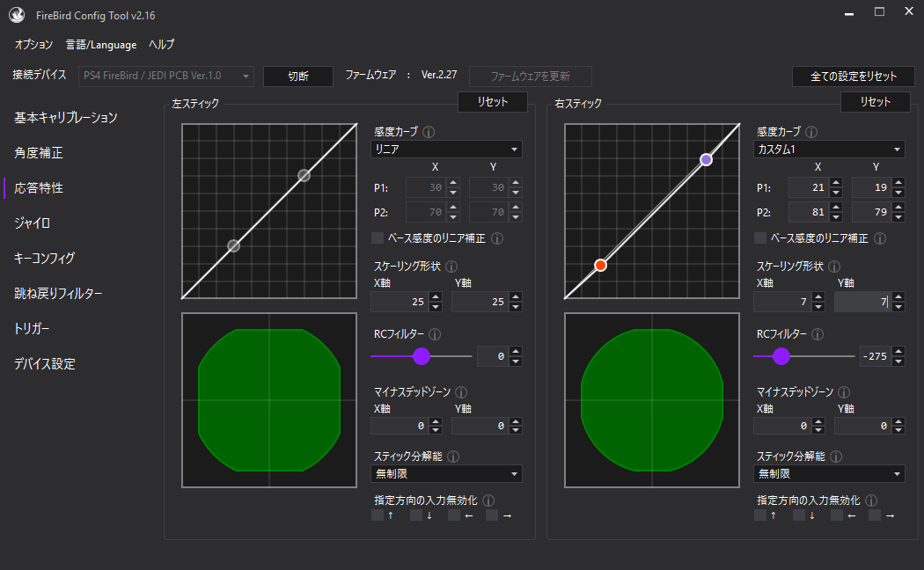The width and height of the screenshot is (924, 570).
Task: Click info icon beside right スケーリング形状 label
Action: (834, 267)
